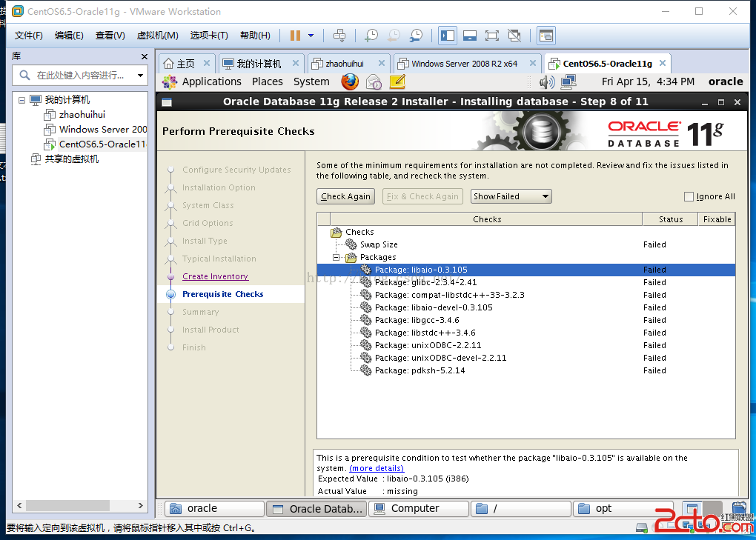Open the GNOME System menu
Screen dimensions: 756x540
tap(311, 82)
